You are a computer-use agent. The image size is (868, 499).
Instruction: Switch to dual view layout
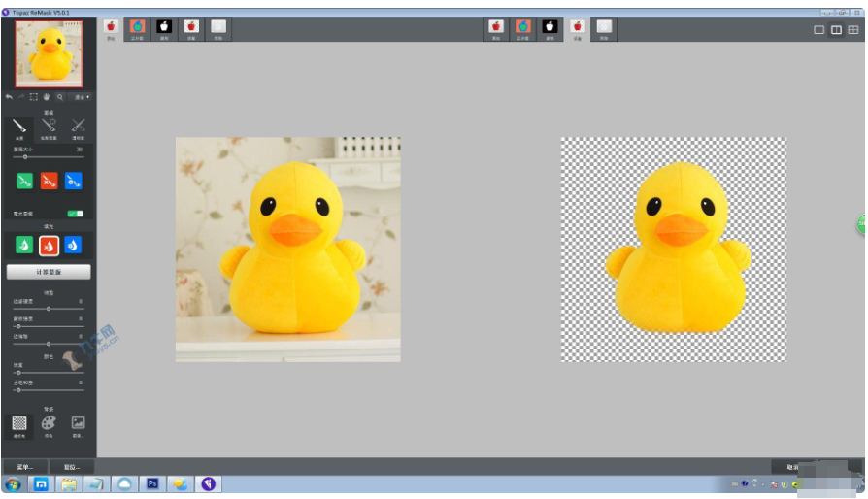point(837,30)
